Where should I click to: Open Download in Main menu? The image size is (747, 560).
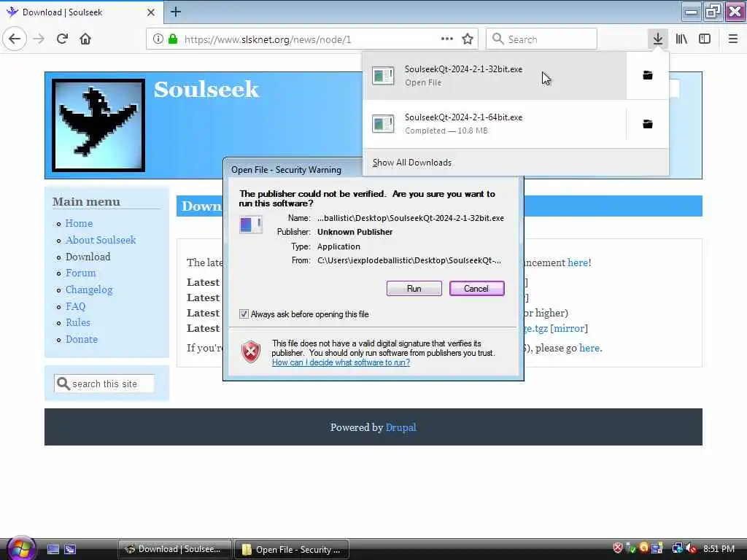(88, 257)
